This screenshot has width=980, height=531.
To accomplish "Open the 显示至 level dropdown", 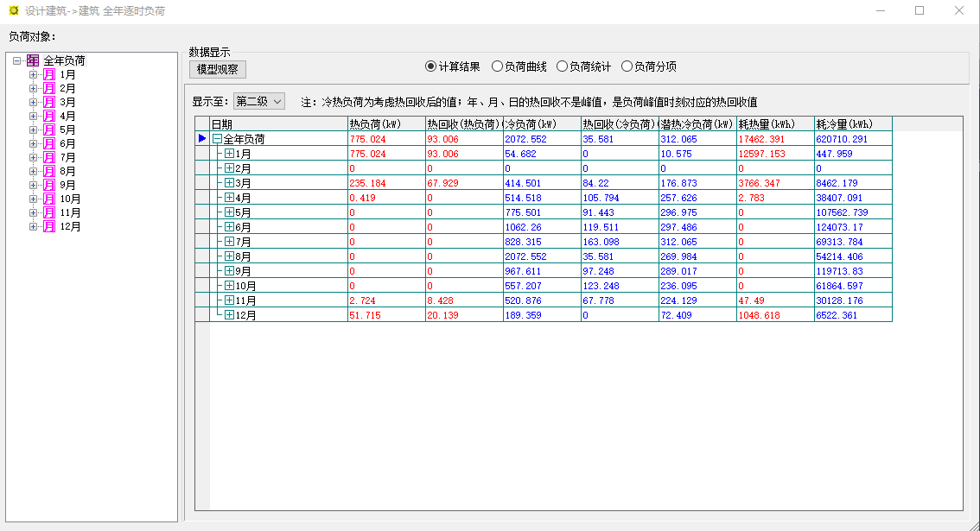I will (259, 102).
